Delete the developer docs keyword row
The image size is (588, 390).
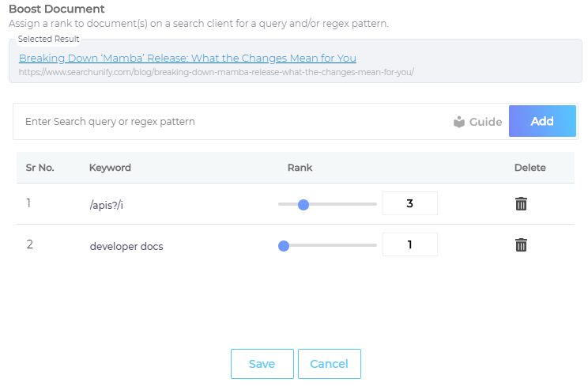(x=521, y=244)
